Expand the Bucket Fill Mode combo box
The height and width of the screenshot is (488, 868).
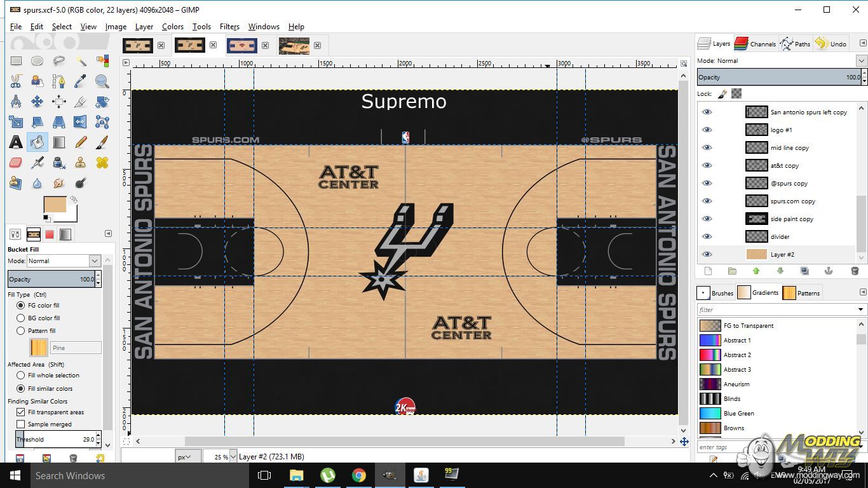click(95, 261)
